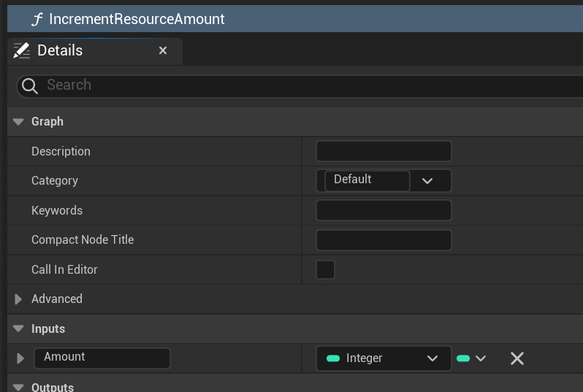Switch to the Details tab
The height and width of the screenshot is (392, 583).
click(x=60, y=50)
